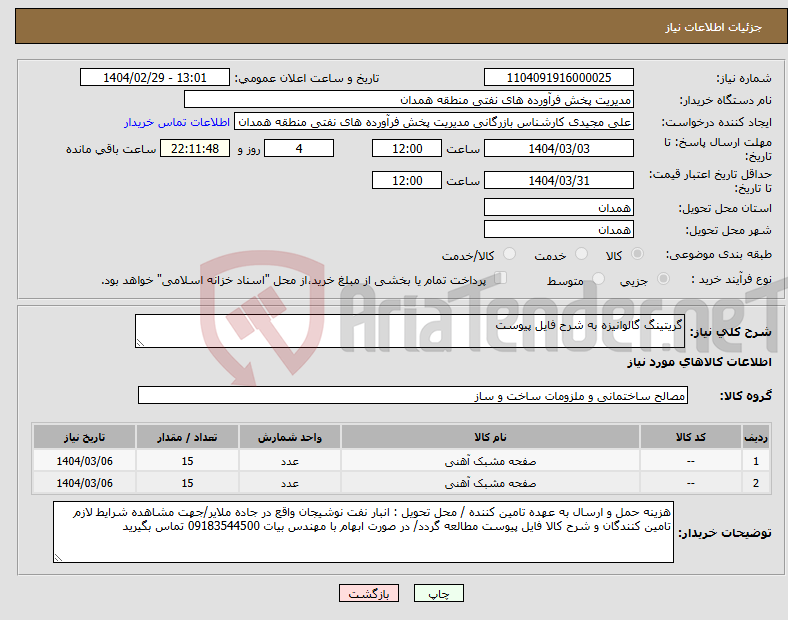Click row 2 need date 1404/03/06
This screenshot has width=788, height=620.
click(x=84, y=483)
